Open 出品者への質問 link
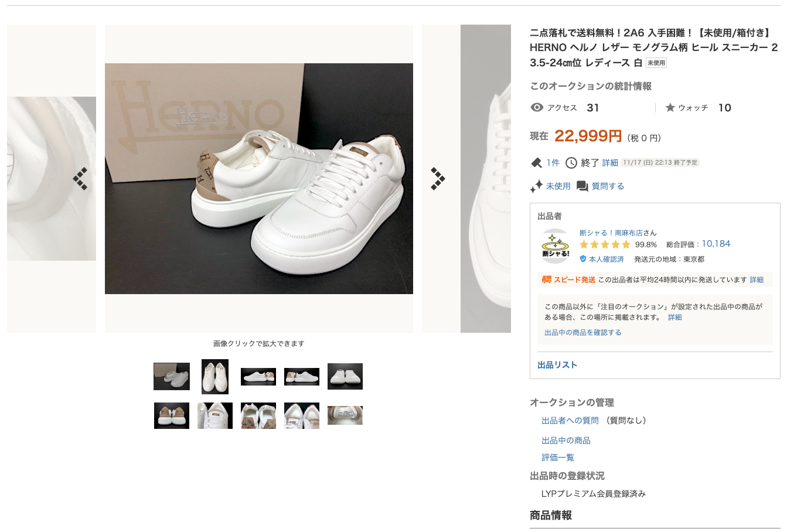This screenshot has width=787, height=532. coord(570,420)
